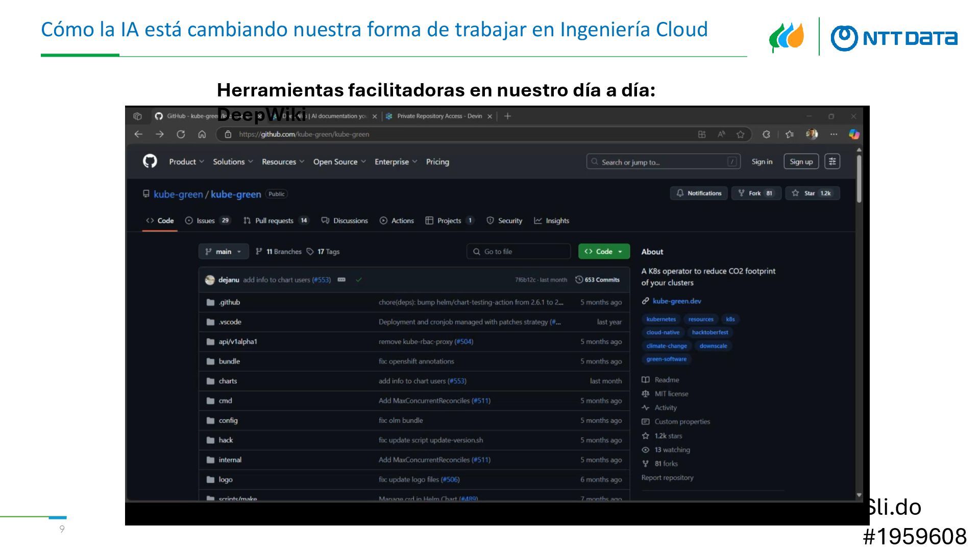The width and height of the screenshot is (980, 551).
Task: Open the kube-green owner link
Action: pos(178,194)
